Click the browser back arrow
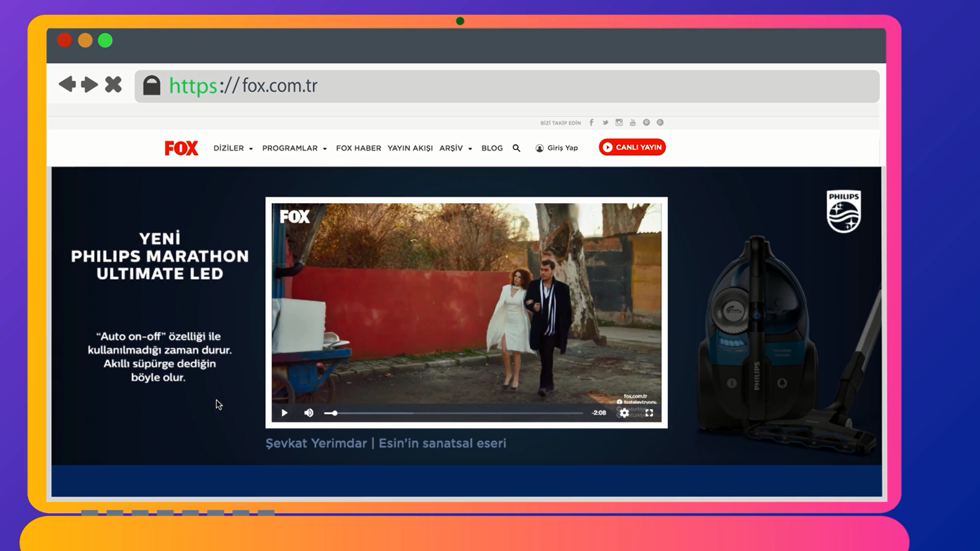980x551 pixels. pyautogui.click(x=67, y=85)
